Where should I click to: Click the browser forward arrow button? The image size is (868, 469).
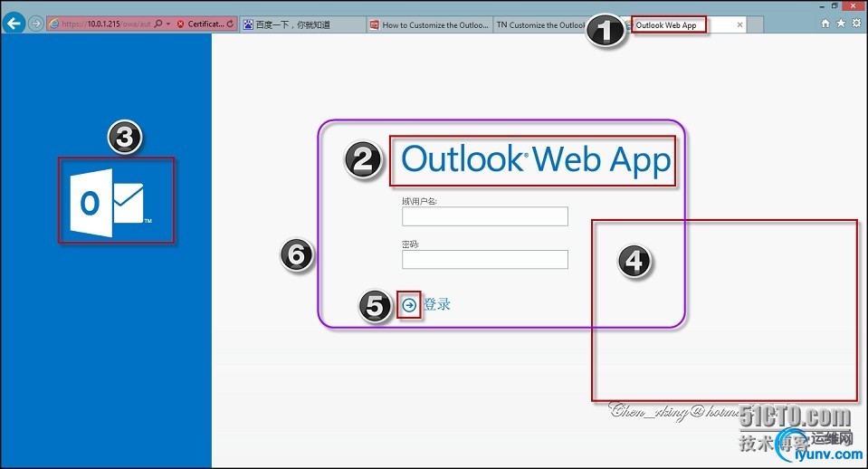36,24
